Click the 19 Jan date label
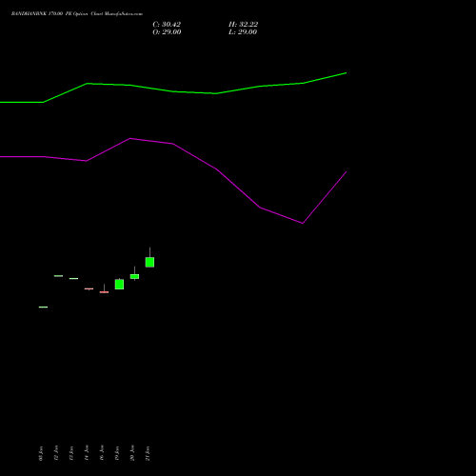The height and width of the screenshot is (476, 476). click(x=117, y=453)
